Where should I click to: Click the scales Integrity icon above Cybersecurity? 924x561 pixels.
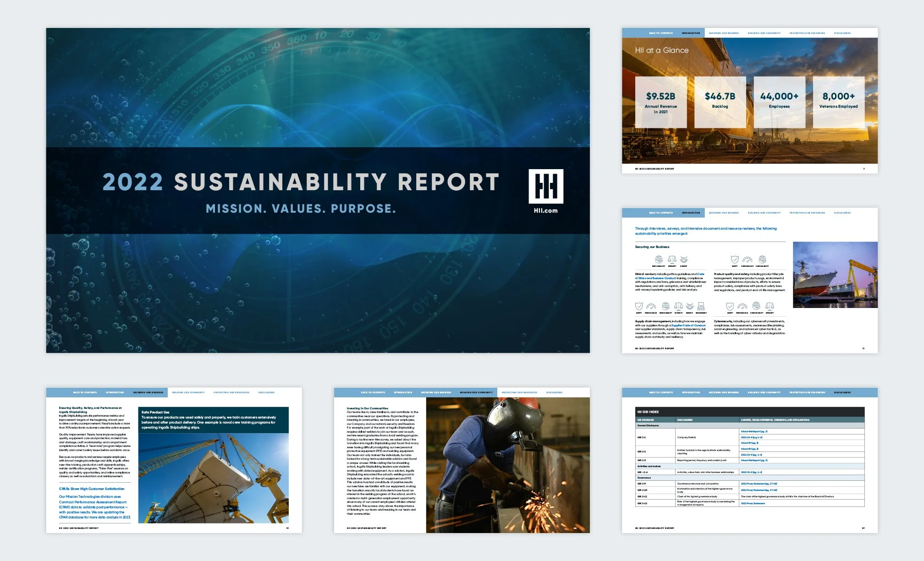click(x=770, y=306)
